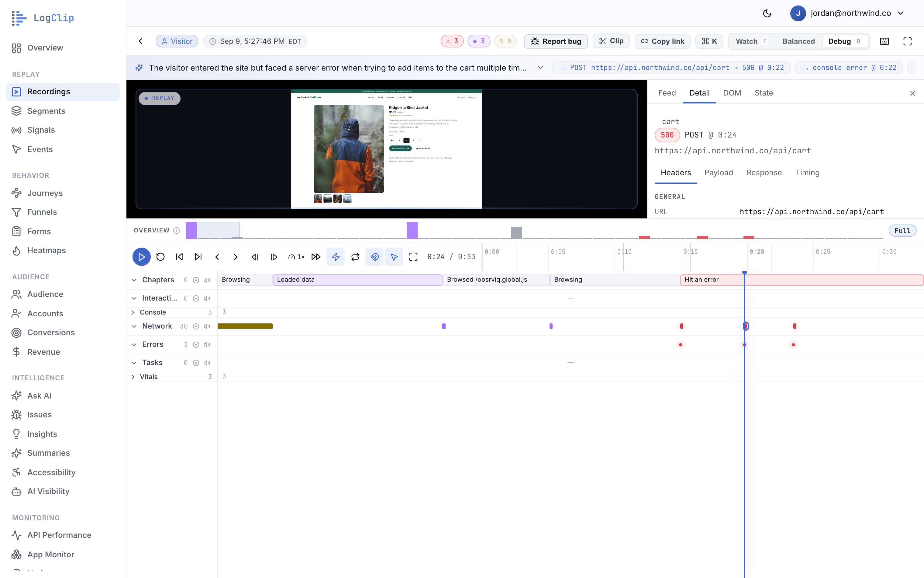Screen dimensions: 924x578
Task: Restart the replay from beginning
Action: 160,257
